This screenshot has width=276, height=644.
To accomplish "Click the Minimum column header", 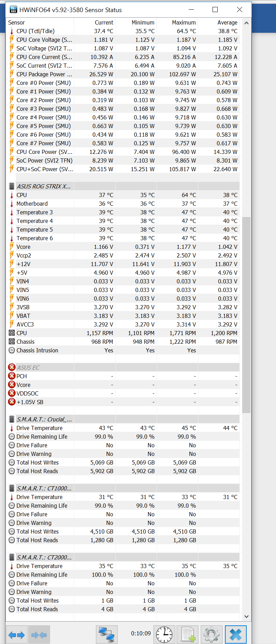I will click(x=136, y=22).
